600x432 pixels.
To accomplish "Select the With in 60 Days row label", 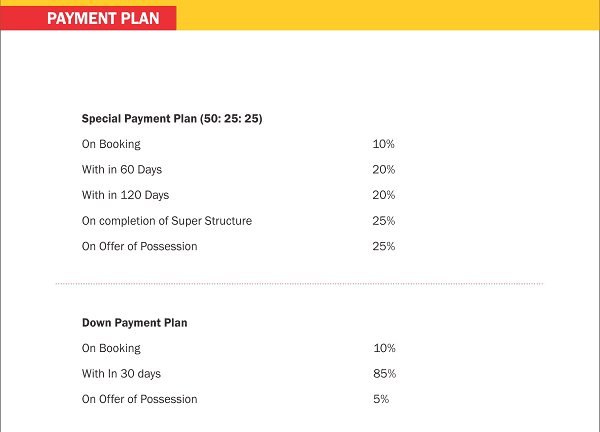I will [x=121, y=170].
